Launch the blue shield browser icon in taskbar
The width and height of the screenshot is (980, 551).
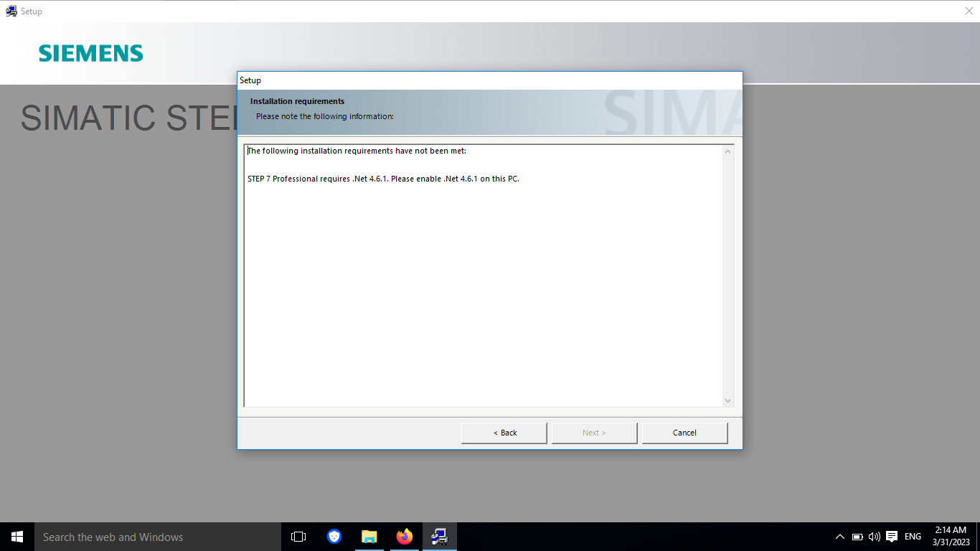point(334,537)
